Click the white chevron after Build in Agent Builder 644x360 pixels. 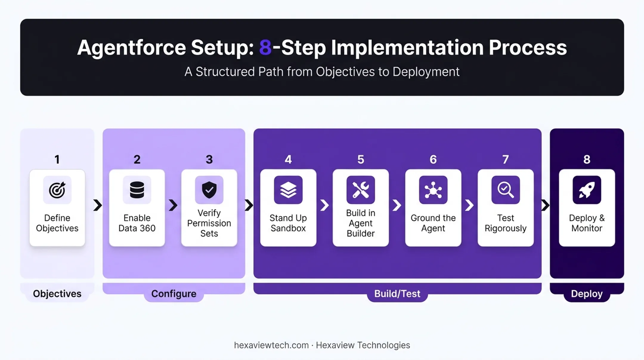pos(397,205)
